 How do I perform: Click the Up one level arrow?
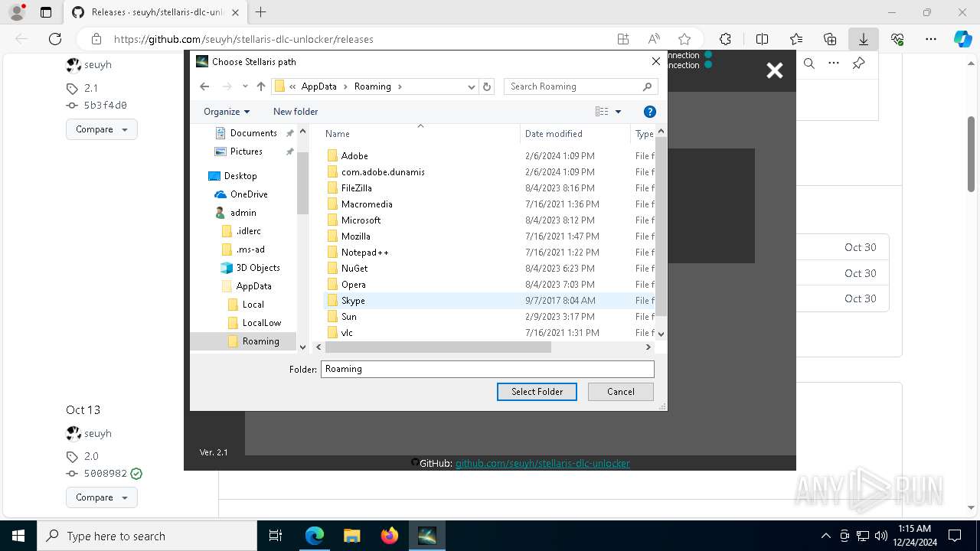tap(261, 86)
